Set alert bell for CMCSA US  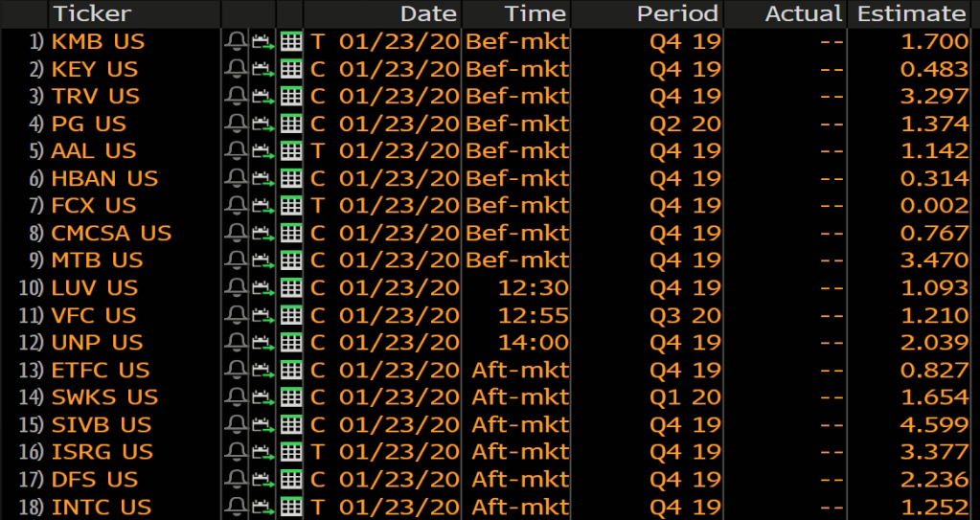coord(237,233)
